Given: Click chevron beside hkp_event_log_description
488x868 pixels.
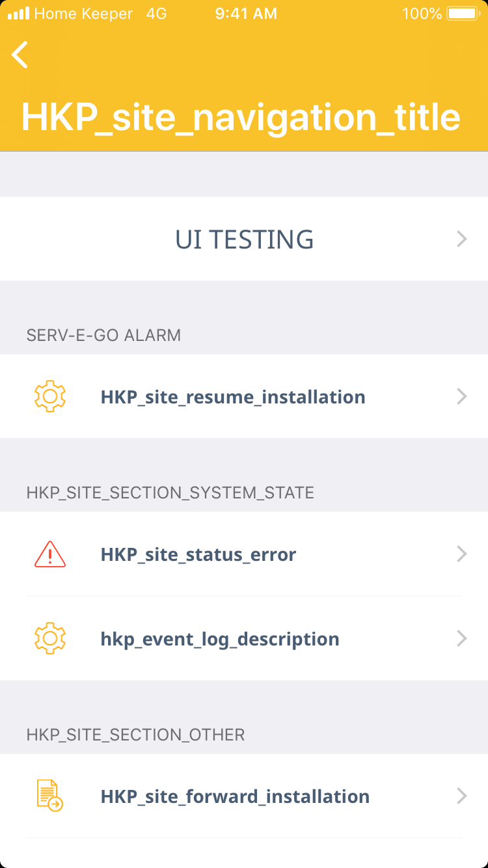Looking at the screenshot, I should tap(462, 638).
